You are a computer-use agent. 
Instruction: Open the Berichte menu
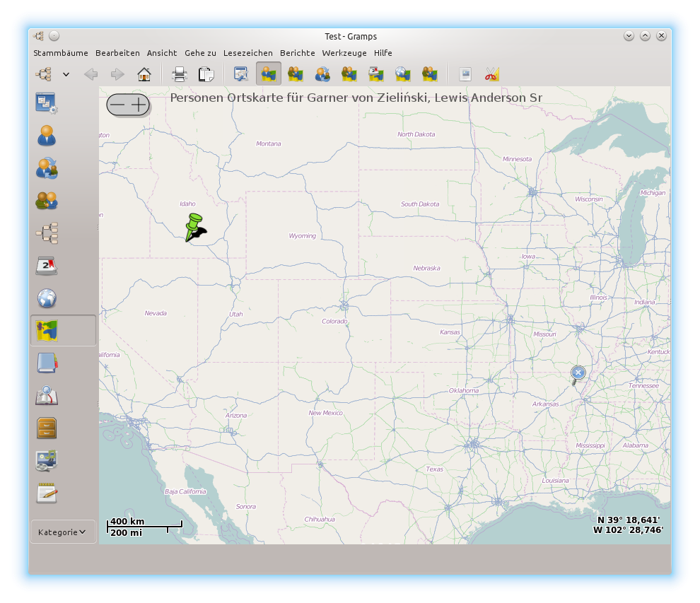point(297,53)
